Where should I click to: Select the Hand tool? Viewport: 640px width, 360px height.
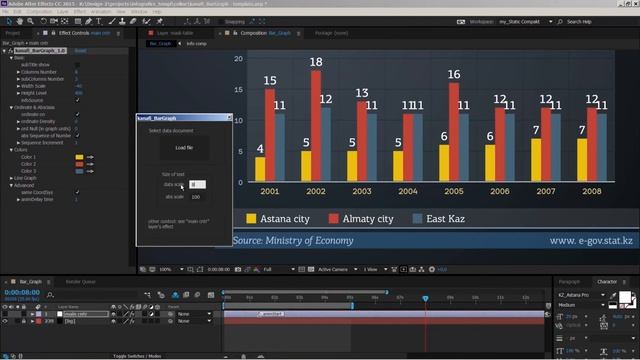(20, 21)
